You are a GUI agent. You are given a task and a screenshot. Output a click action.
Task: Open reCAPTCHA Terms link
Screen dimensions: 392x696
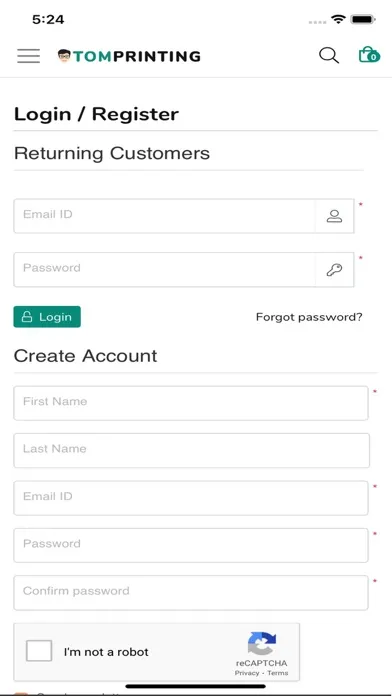point(278,673)
